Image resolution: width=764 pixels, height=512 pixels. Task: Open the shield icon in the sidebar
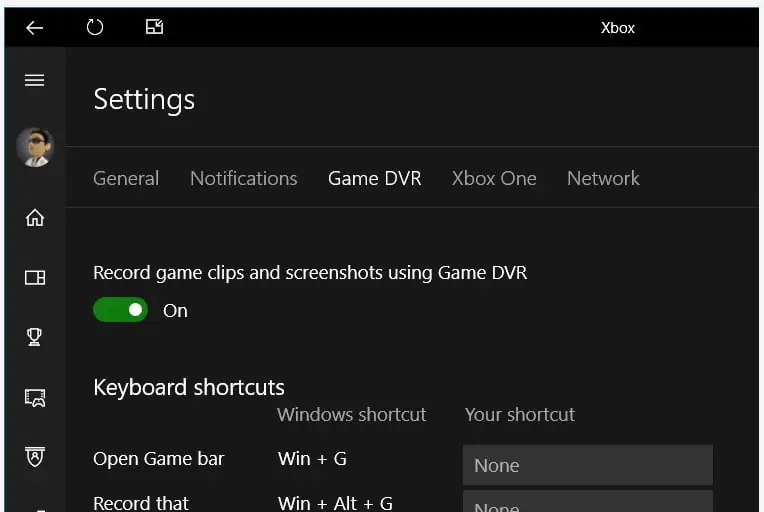[x=35, y=456]
